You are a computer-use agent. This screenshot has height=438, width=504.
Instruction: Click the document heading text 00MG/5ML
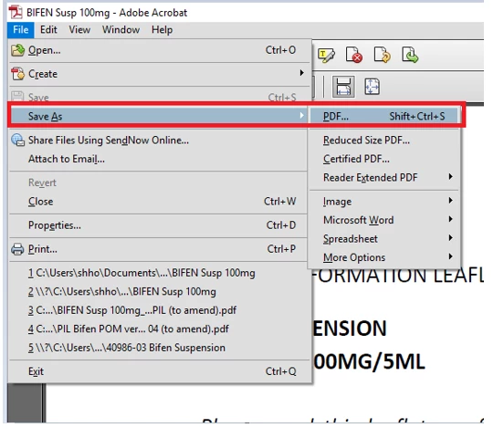[369, 361]
